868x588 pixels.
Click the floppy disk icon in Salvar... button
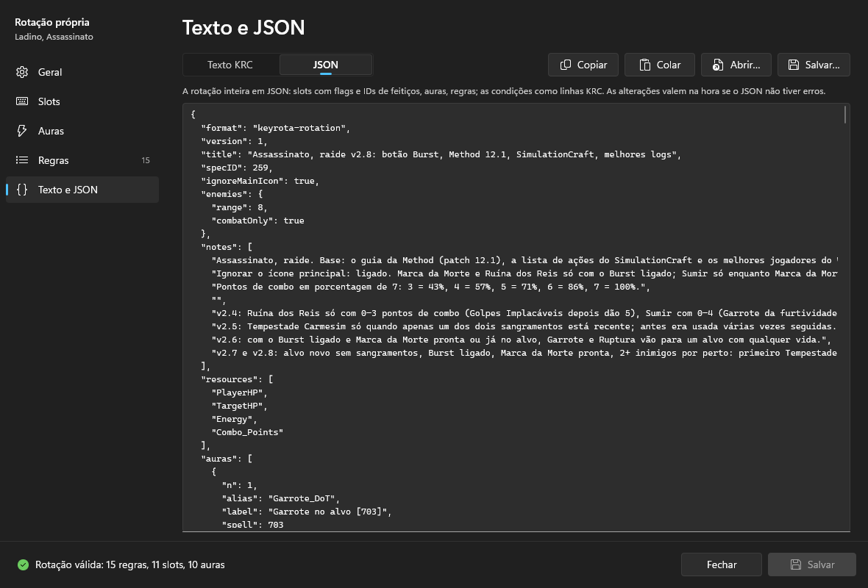(x=793, y=65)
